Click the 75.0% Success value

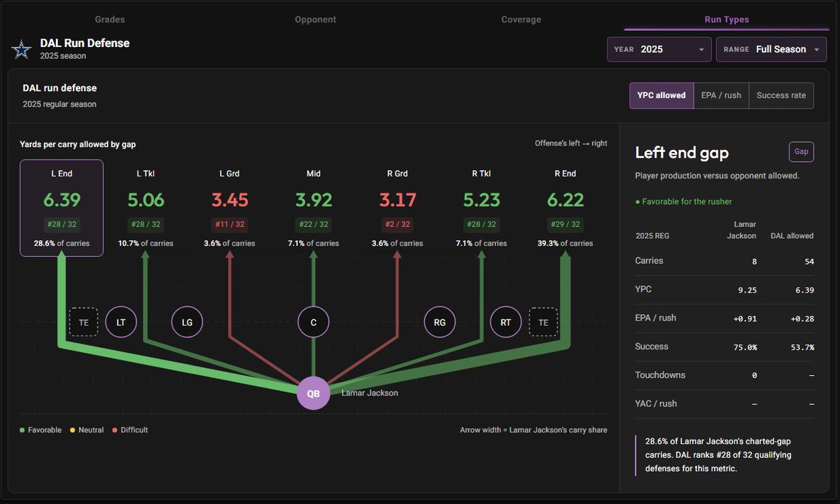745,347
